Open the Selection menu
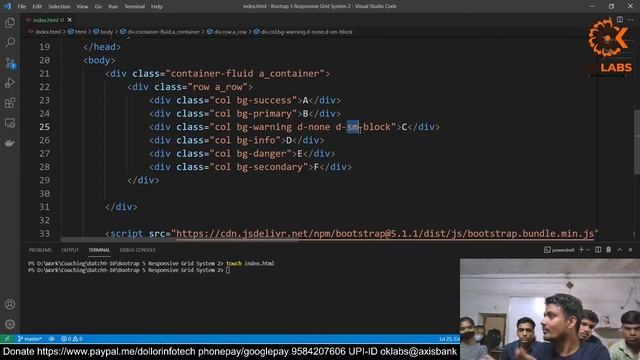 tap(59, 7)
